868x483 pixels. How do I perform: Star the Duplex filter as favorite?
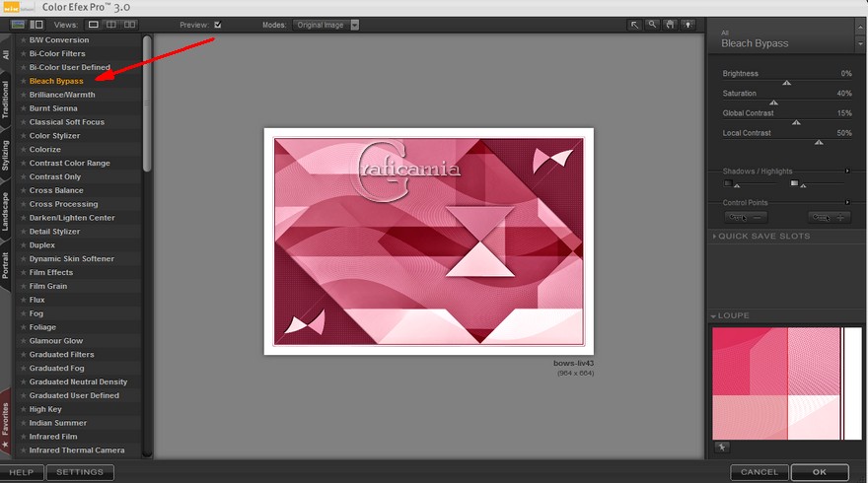coord(24,245)
